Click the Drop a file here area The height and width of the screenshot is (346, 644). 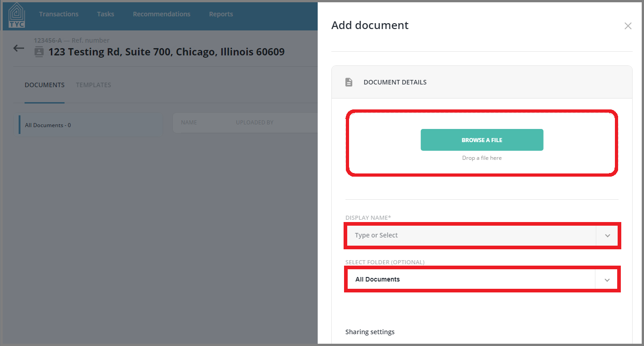(x=482, y=158)
